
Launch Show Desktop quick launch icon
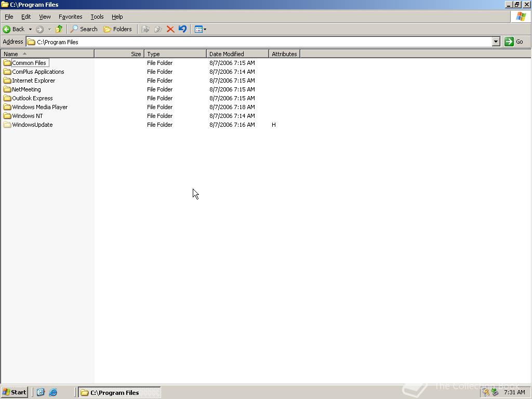pyautogui.click(x=41, y=392)
